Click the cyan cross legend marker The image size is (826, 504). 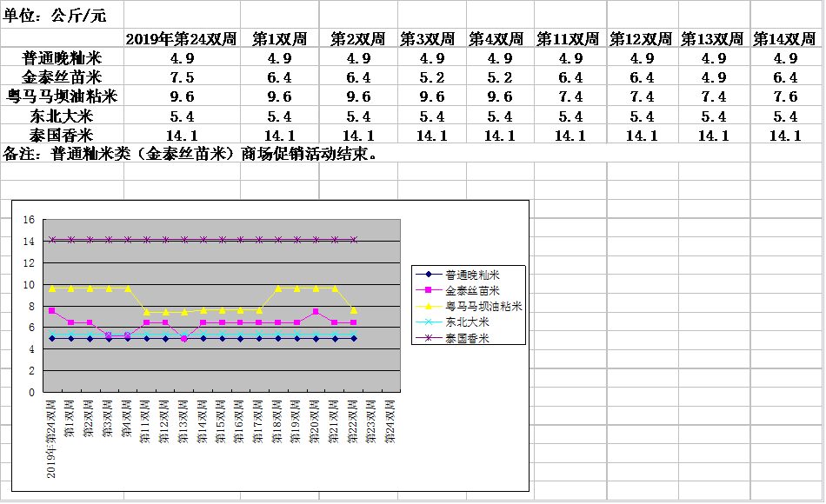pos(429,322)
